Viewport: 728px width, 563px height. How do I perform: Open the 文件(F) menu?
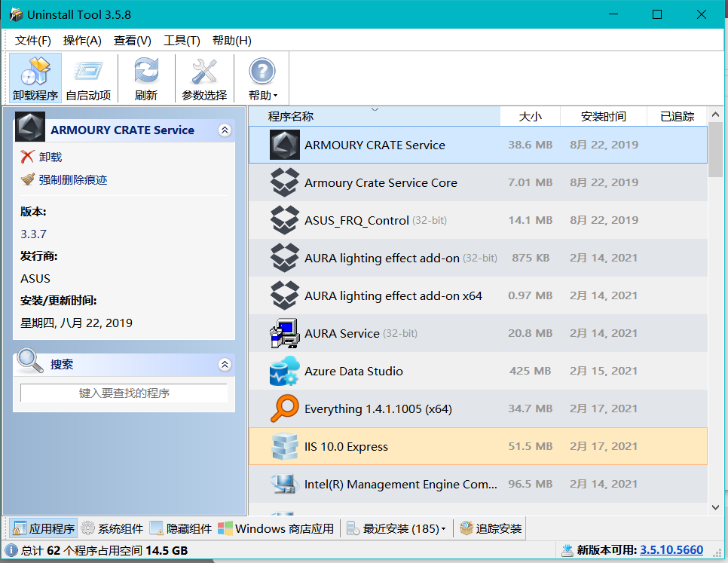(x=32, y=41)
